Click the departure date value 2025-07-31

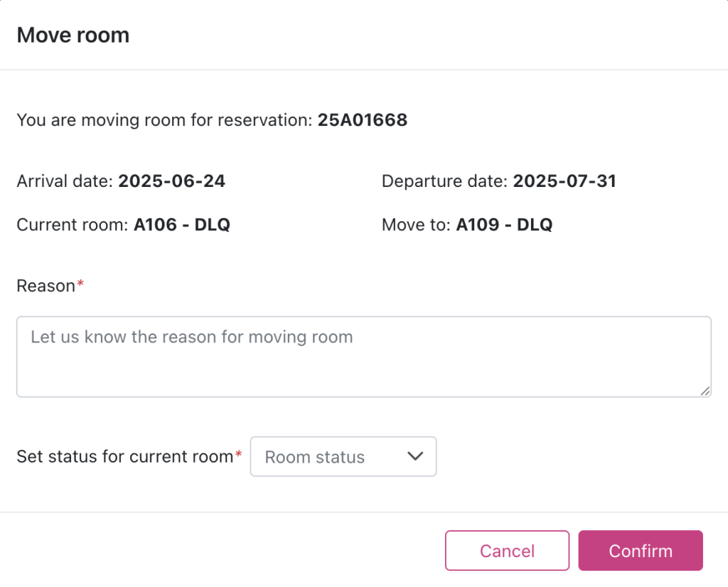click(x=564, y=181)
